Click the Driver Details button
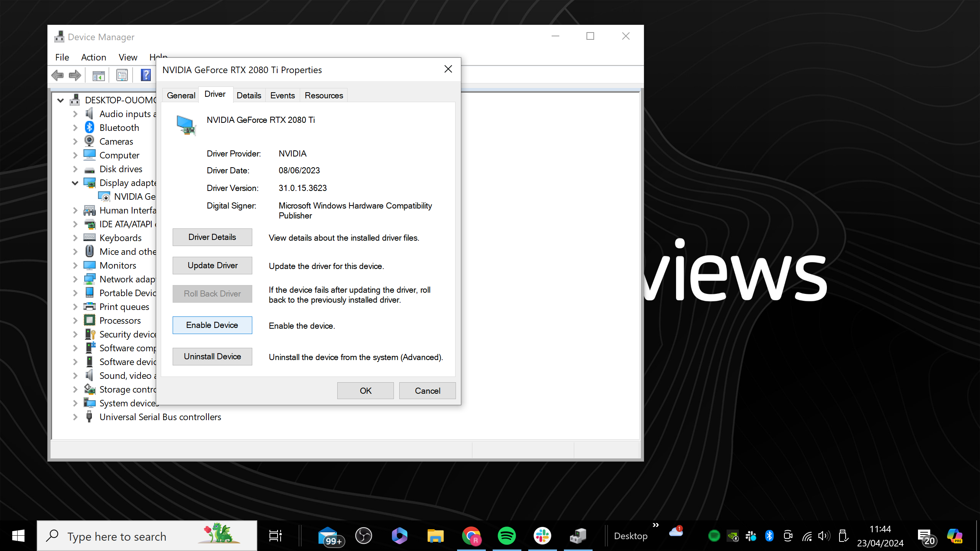 (212, 237)
